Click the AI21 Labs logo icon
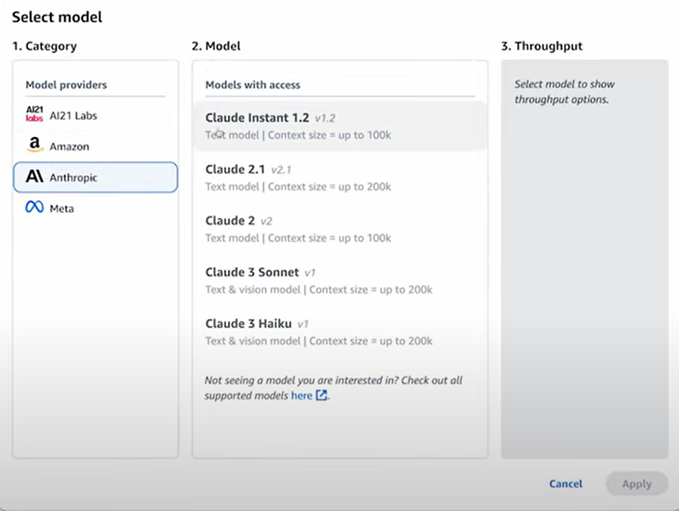Image resolution: width=679 pixels, height=511 pixels. [35, 114]
